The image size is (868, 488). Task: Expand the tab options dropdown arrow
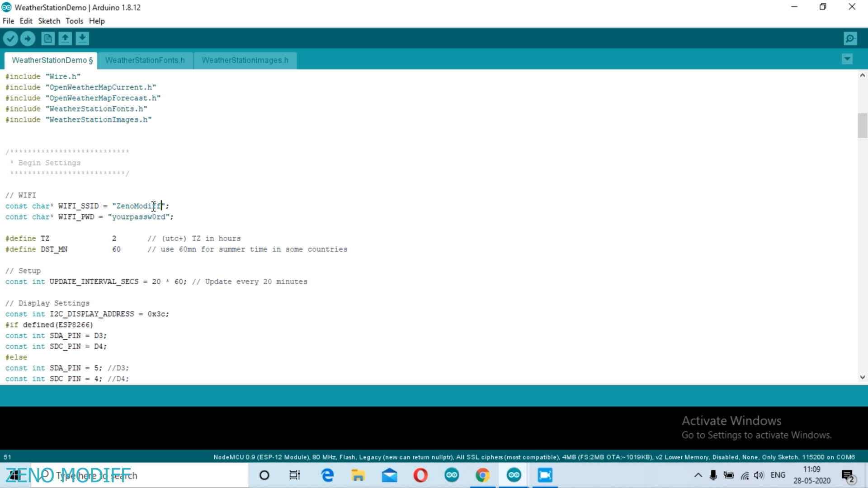847,59
